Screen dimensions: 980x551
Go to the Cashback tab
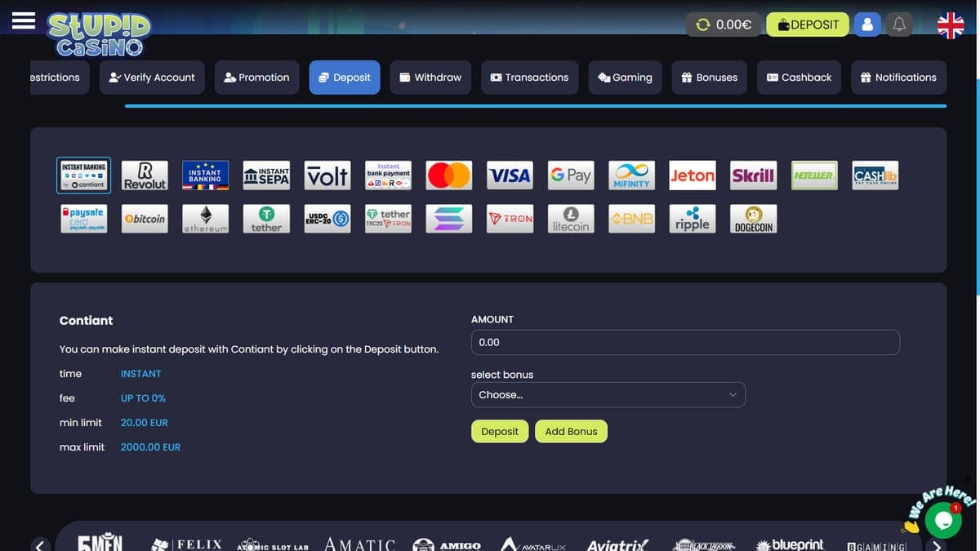pos(799,78)
